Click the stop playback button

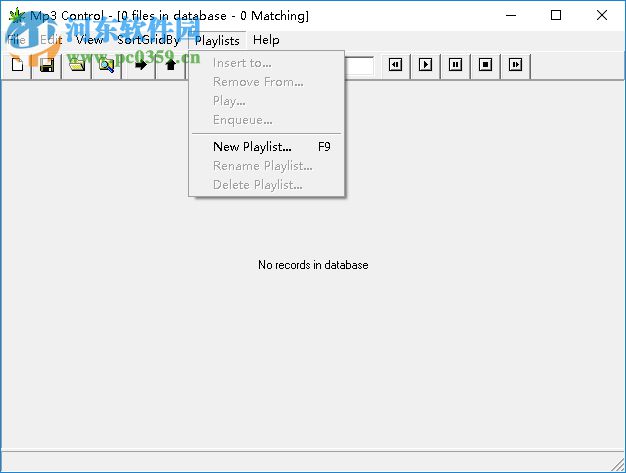(485, 65)
